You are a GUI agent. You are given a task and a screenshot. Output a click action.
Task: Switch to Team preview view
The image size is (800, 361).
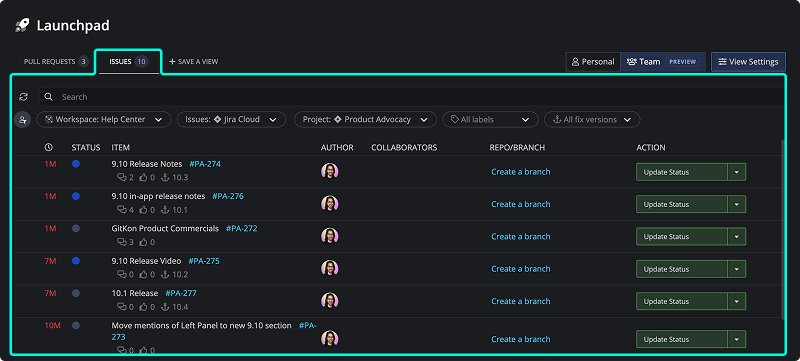663,62
